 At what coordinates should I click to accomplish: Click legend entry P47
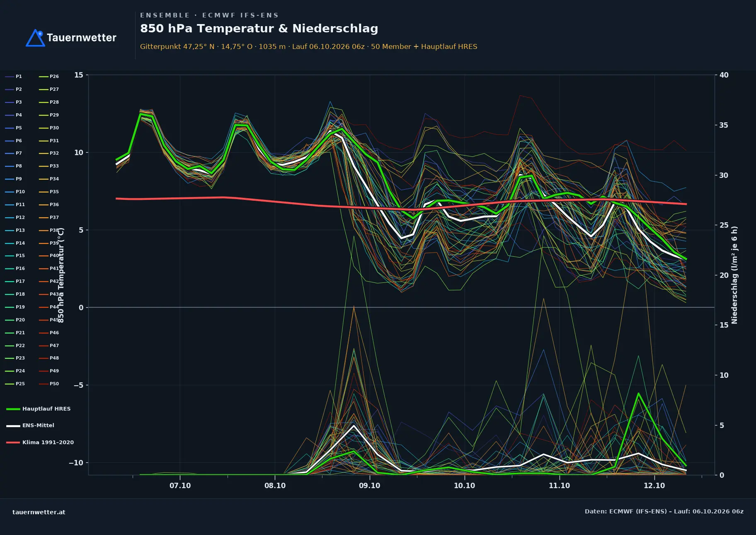(49, 345)
